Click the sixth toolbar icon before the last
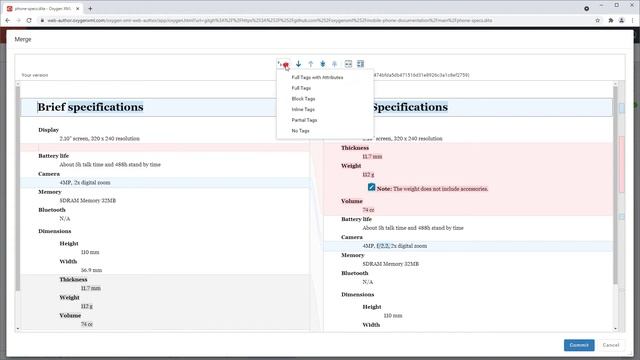 point(348,64)
